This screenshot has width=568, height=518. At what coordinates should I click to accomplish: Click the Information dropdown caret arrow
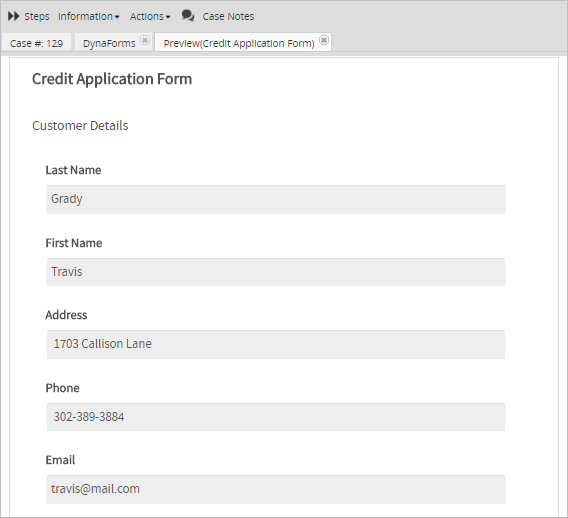click(x=117, y=17)
